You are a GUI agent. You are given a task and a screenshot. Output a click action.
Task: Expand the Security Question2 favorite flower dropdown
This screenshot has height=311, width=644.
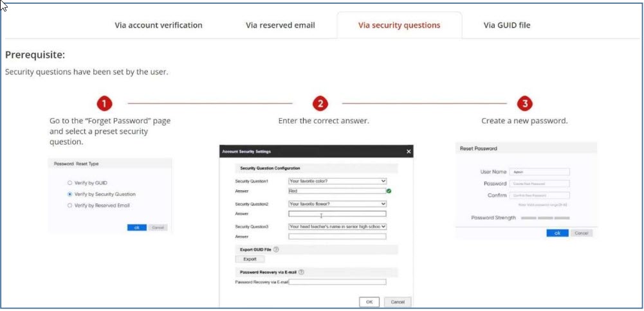pyautogui.click(x=337, y=204)
